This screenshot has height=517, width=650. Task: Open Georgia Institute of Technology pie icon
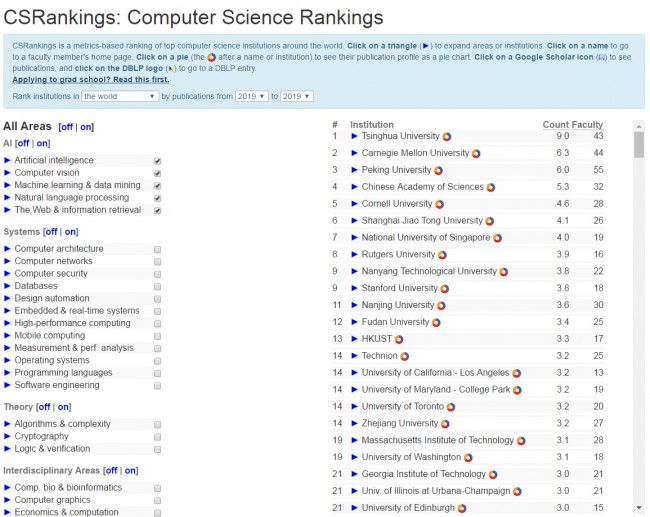[x=492, y=475]
